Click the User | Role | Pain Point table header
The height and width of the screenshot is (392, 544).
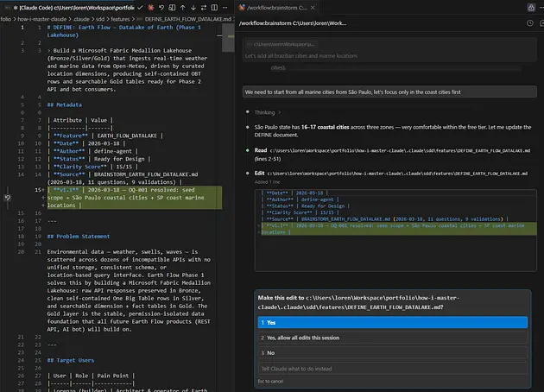(91, 376)
